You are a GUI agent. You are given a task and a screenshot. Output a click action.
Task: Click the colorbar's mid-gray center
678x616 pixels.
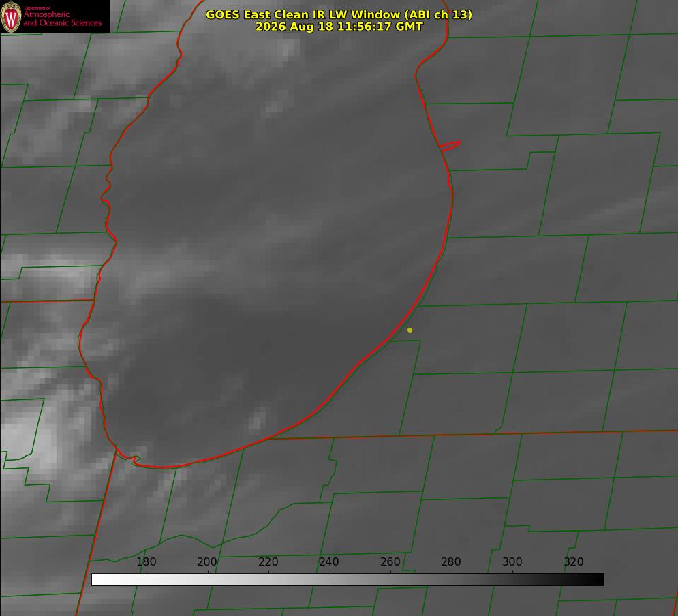pyautogui.click(x=348, y=579)
